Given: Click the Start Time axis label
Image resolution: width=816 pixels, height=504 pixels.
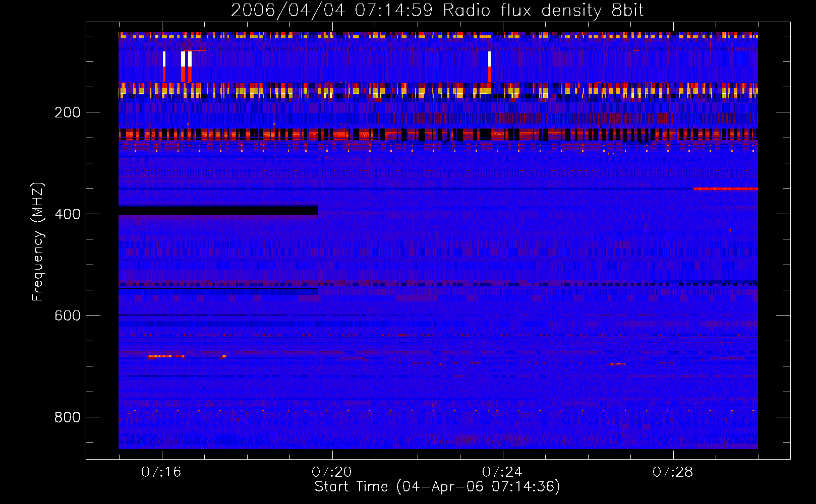Looking at the screenshot, I should [x=437, y=487].
